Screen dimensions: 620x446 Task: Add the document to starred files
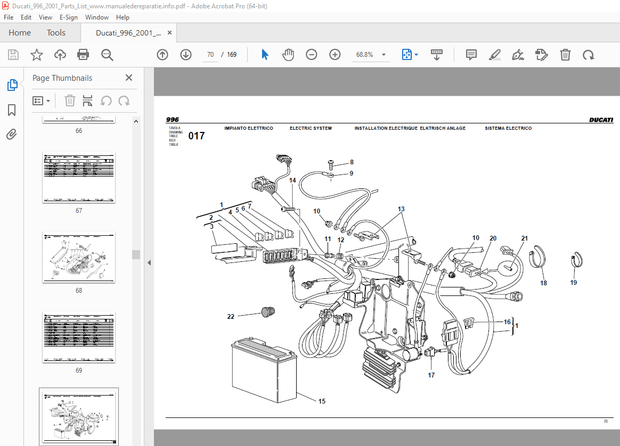point(37,55)
